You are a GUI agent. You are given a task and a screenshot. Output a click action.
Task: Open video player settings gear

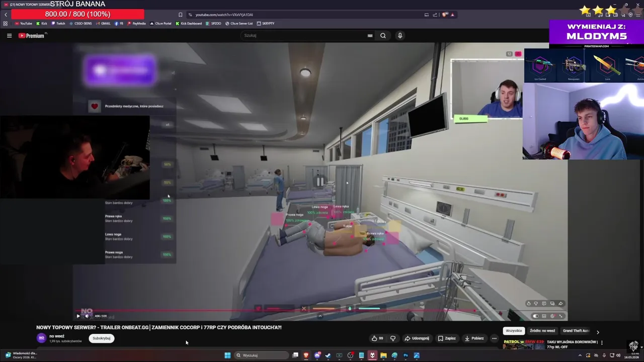552,316
